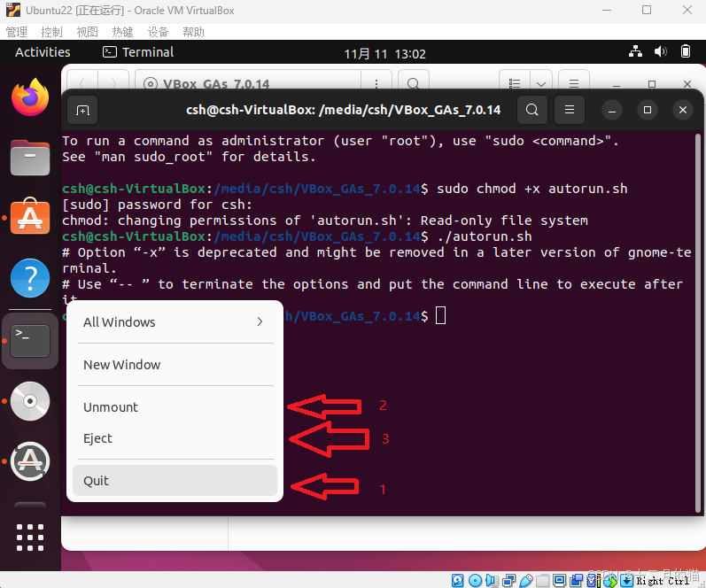The width and height of the screenshot is (706, 588).
Task: Choose Quit from the context menu
Action: [175, 480]
